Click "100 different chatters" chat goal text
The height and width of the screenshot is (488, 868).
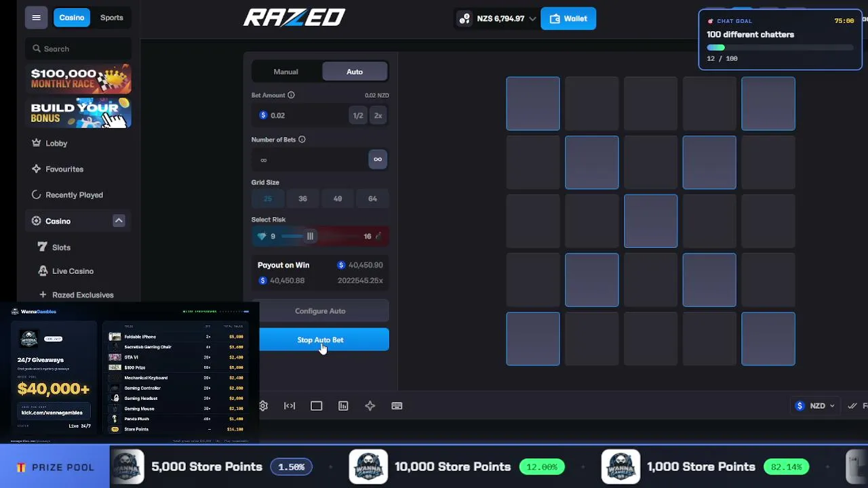[x=750, y=35]
